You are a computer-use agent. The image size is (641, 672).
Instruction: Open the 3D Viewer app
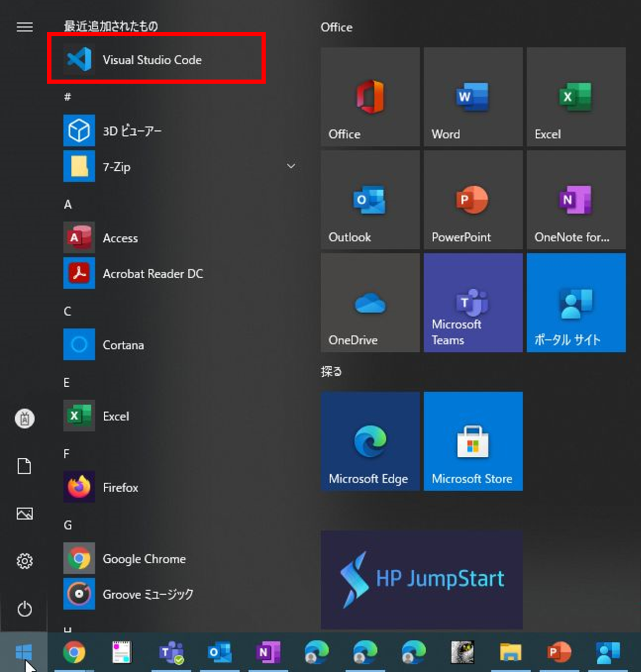(x=131, y=130)
